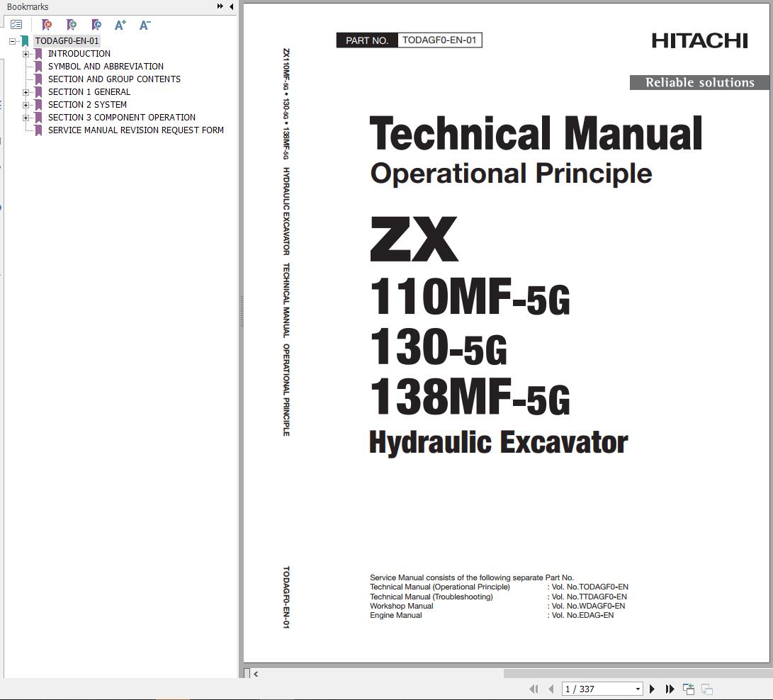Click the delete bookmark icon

tap(47, 24)
